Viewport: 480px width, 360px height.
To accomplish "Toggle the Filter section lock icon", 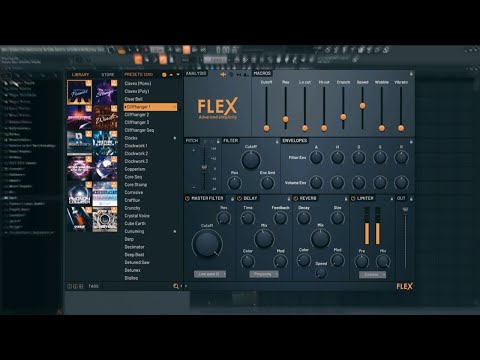I will [277, 141].
